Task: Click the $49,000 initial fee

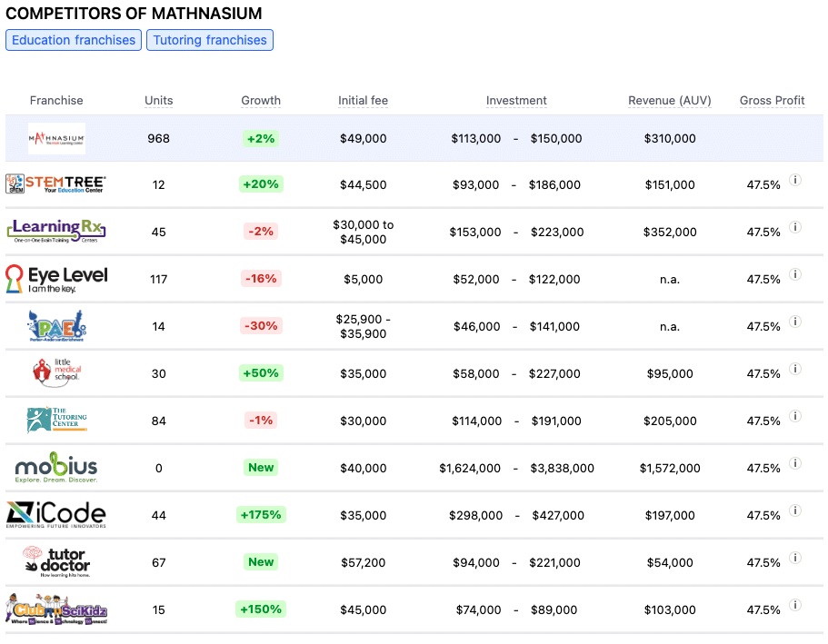Action: click(364, 138)
